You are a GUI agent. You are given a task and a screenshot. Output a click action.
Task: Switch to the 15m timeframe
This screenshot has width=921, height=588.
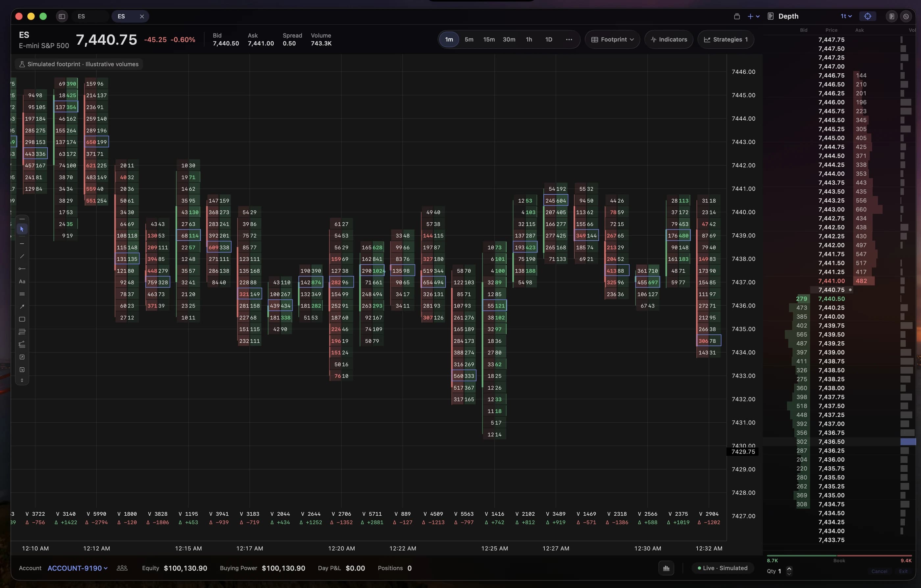click(489, 39)
